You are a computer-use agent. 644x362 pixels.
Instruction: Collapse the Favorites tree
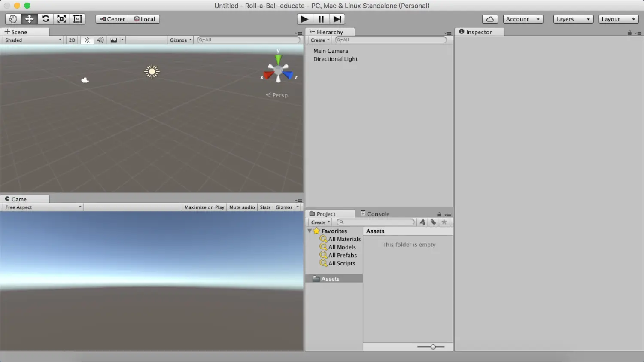310,231
